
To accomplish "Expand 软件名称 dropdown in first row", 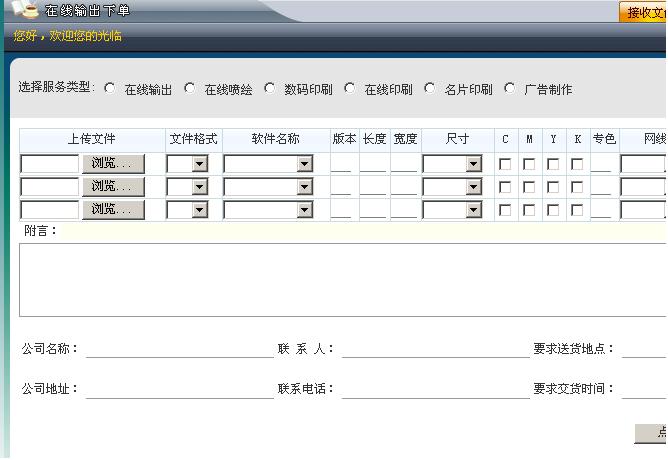I will (x=268, y=164).
